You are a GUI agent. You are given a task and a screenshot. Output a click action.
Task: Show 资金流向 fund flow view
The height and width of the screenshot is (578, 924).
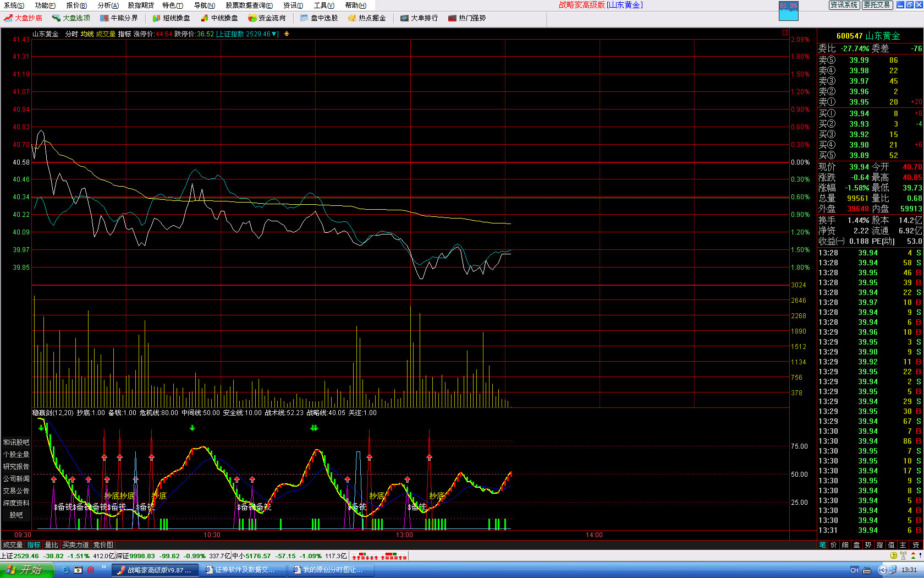[x=267, y=18]
